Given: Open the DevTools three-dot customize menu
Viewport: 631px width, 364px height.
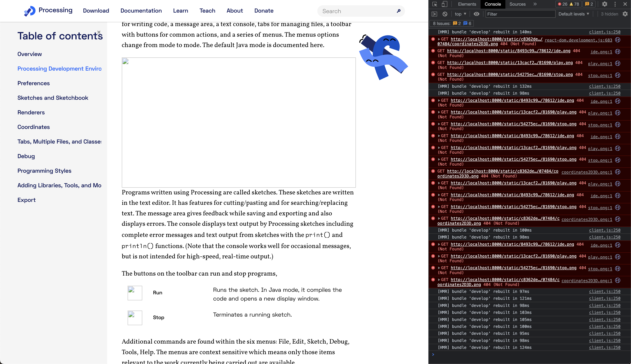Looking at the screenshot, I should click(x=615, y=4).
